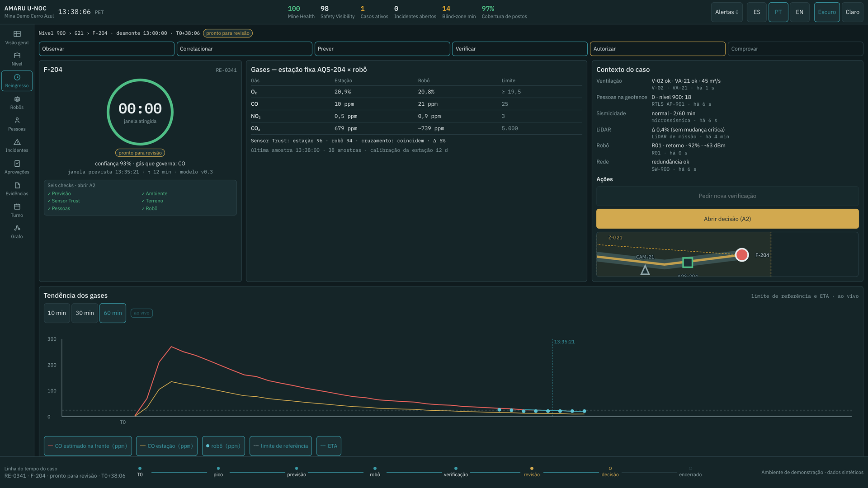868x488 pixels.
Task: Select the 10 min trend range
Action: [57, 313]
